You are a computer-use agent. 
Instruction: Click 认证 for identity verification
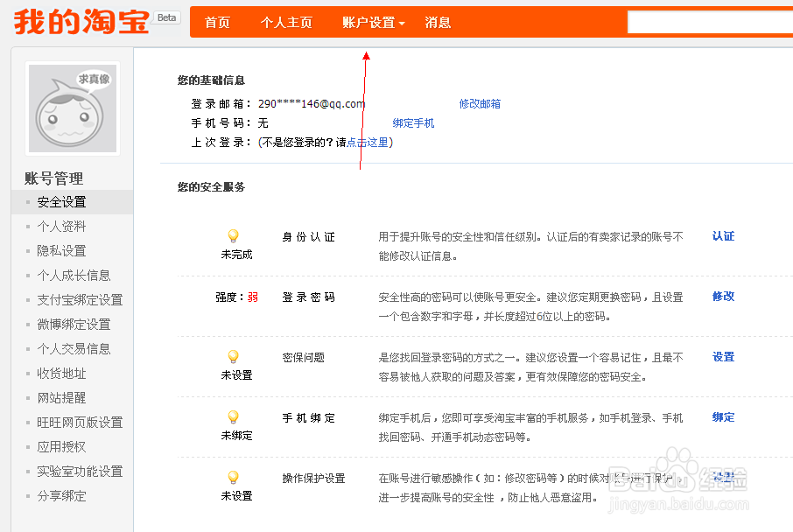[723, 236]
